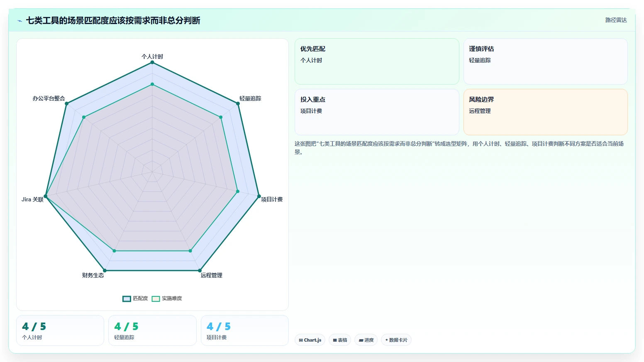Open the 投入重点 card
This screenshot has width=644, height=362.
377,112
